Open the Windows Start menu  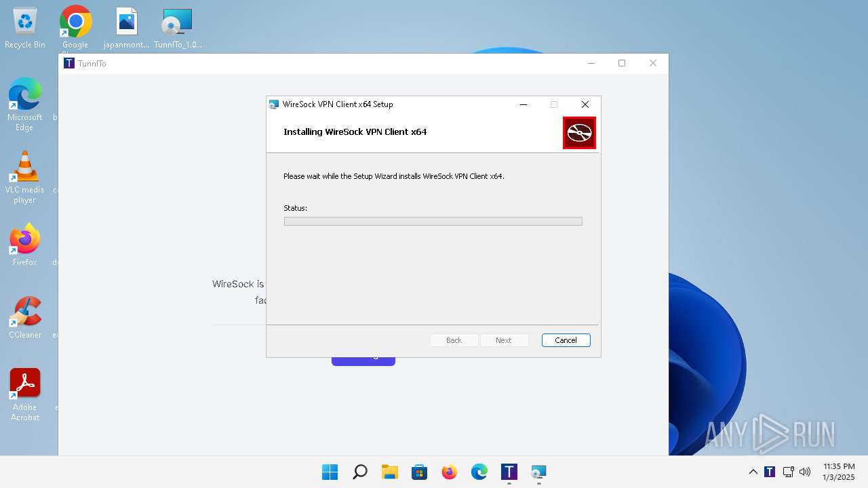tap(330, 472)
